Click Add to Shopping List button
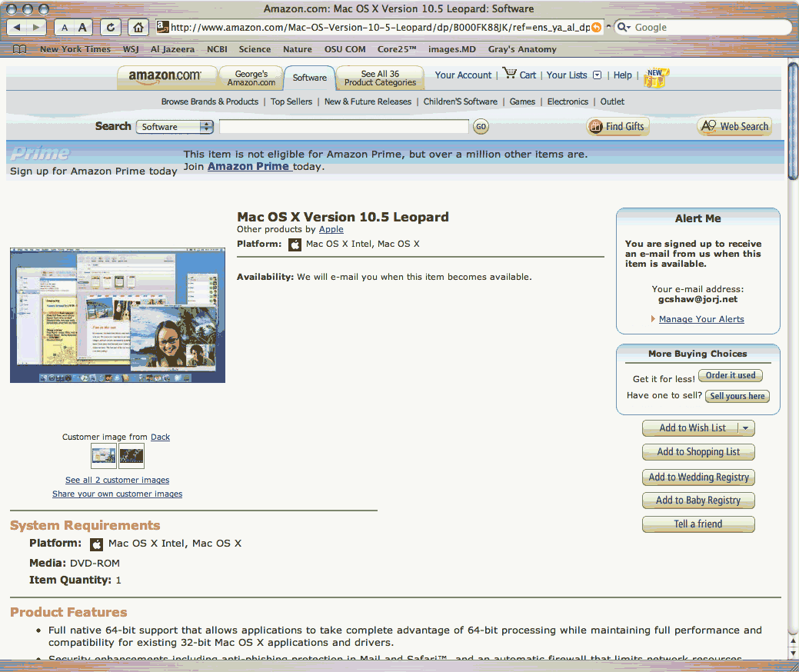 pyautogui.click(x=698, y=452)
